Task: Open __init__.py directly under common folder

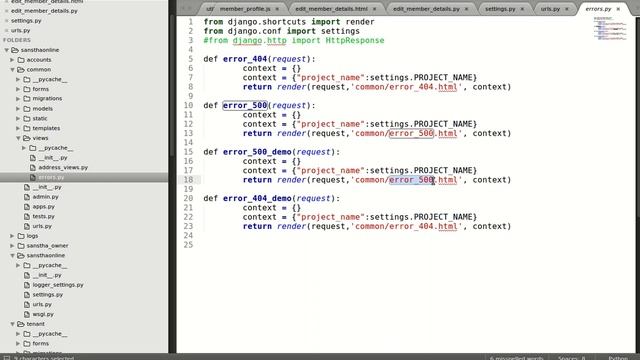Action: point(47,187)
